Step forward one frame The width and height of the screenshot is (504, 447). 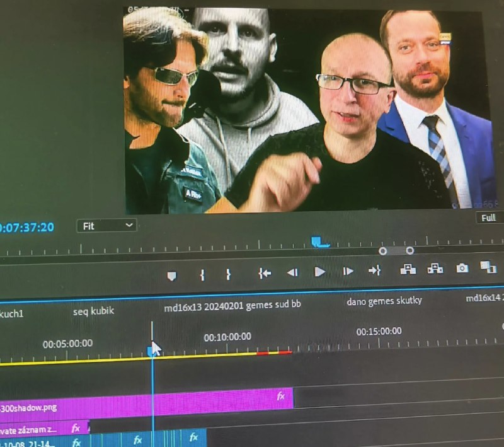[348, 272]
